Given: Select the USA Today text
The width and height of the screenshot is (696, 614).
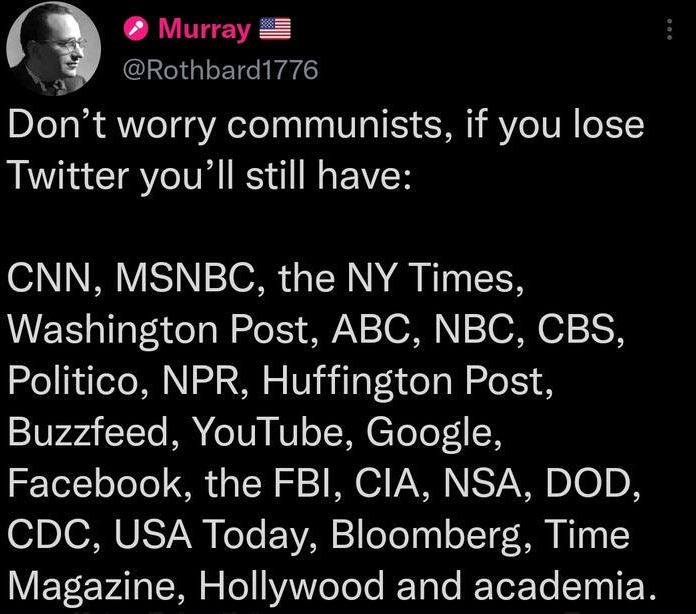Looking at the screenshot, I should tap(210, 535).
